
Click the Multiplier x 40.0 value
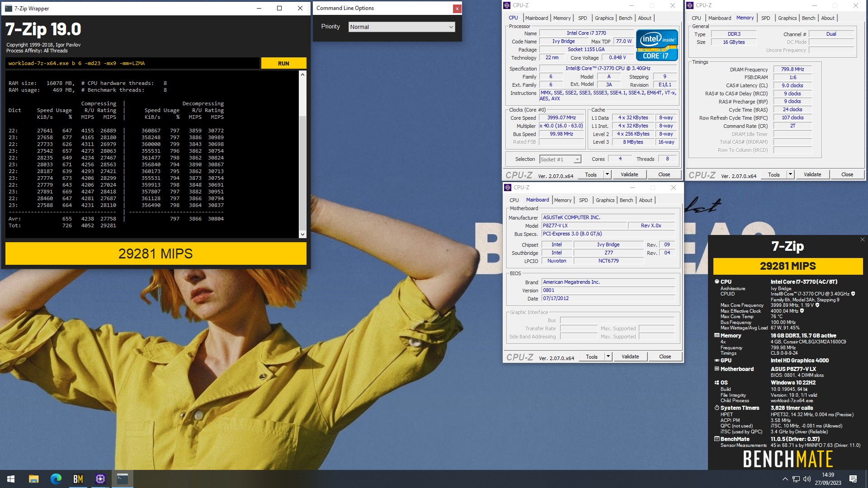point(561,126)
